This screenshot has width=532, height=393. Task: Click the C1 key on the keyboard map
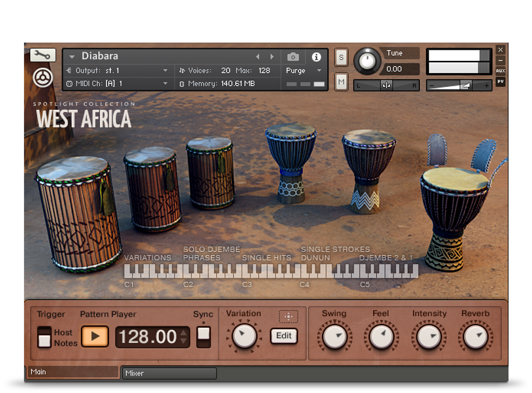pos(127,271)
